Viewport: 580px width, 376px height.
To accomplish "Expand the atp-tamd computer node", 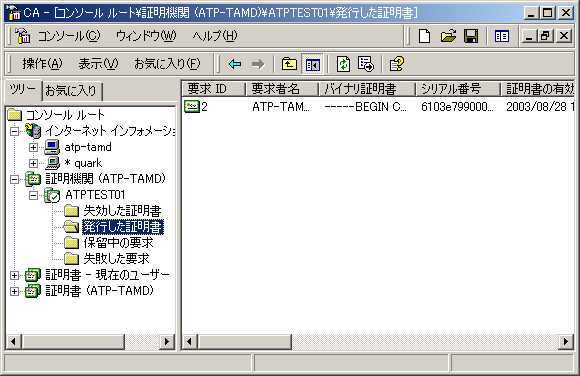I will point(33,147).
